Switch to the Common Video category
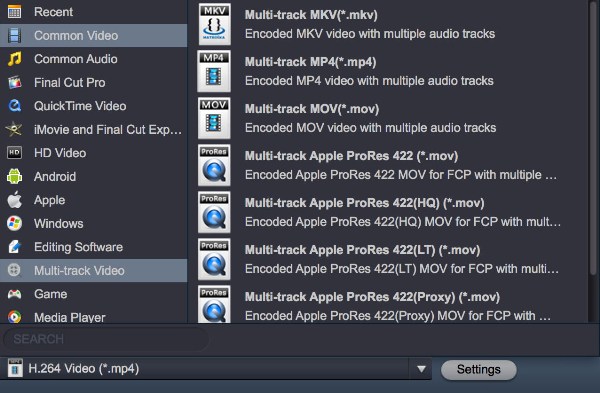The height and width of the screenshot is (393, 600). click(94, 36)
